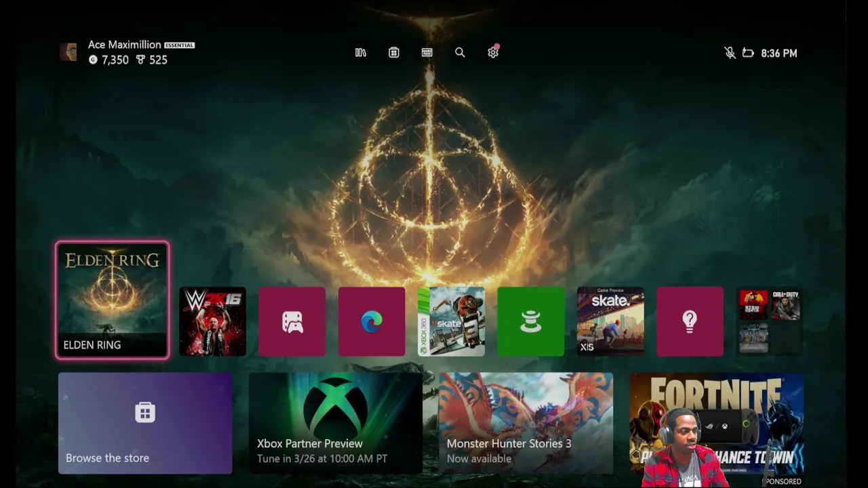Open the lightbulb tips tile
The image size is (868, 488).
(x=690, y=321)
